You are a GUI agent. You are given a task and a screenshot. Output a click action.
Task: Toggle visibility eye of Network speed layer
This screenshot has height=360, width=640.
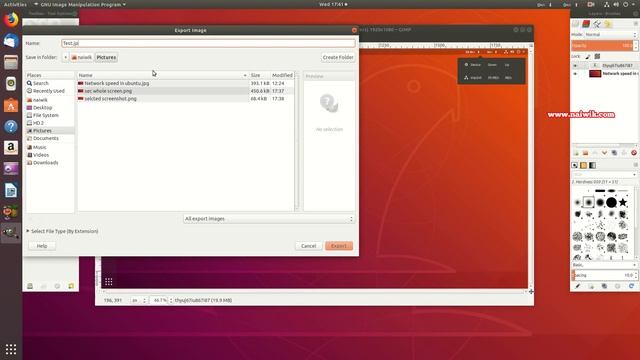click(575, 74)
